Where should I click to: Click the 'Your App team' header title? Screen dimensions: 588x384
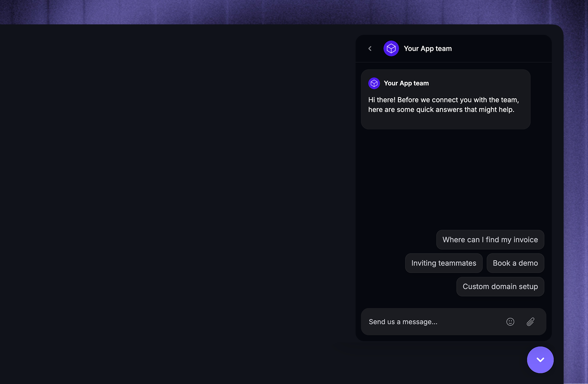(x=428, y=49)
